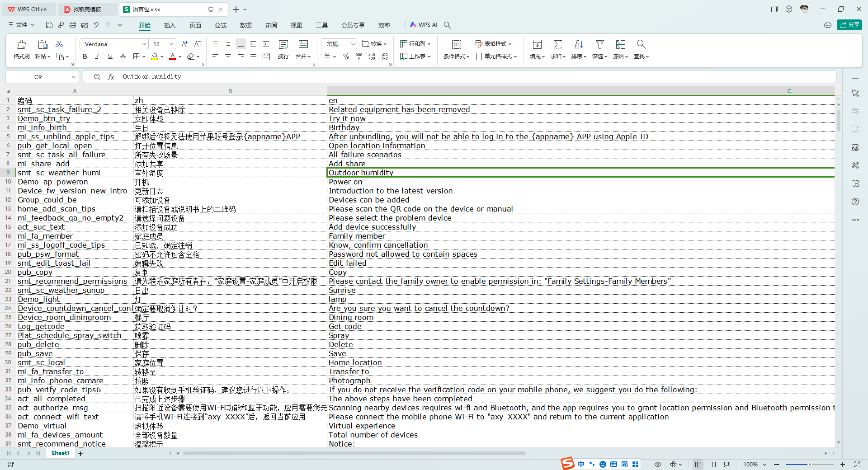This screenshot has height=470, width=868.
Task: Click the selection arrow icon in right sidebar
Action: [855, 93]
